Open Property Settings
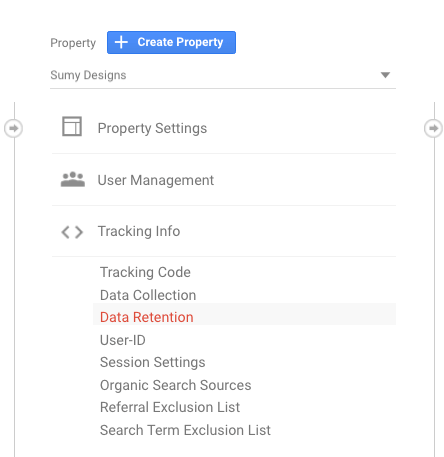 pyautogui.click(x=224, y=128)
